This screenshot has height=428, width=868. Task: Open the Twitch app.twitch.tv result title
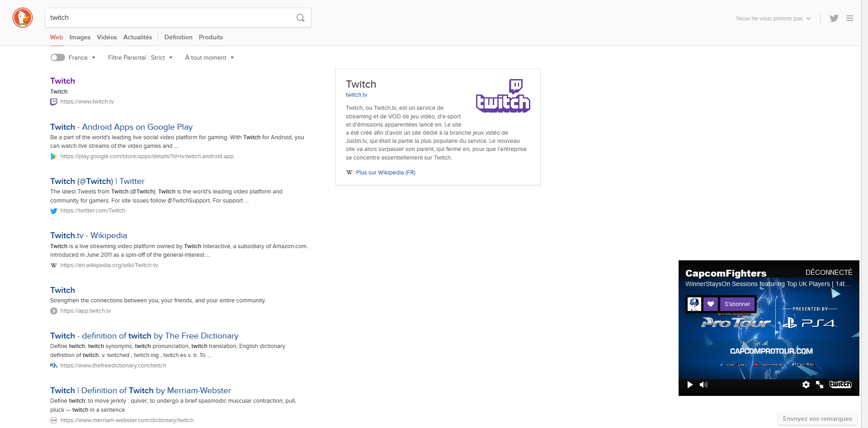click(x=62, y=290)
